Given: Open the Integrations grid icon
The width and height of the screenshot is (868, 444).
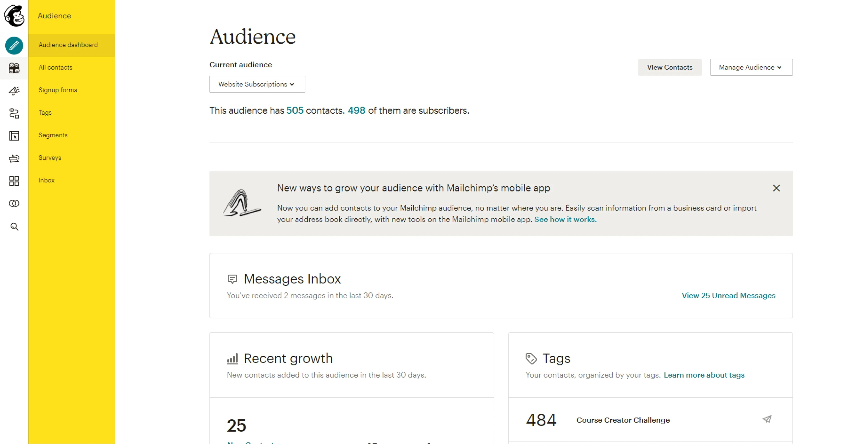Looking at the screenshot, I should [14, 181].
